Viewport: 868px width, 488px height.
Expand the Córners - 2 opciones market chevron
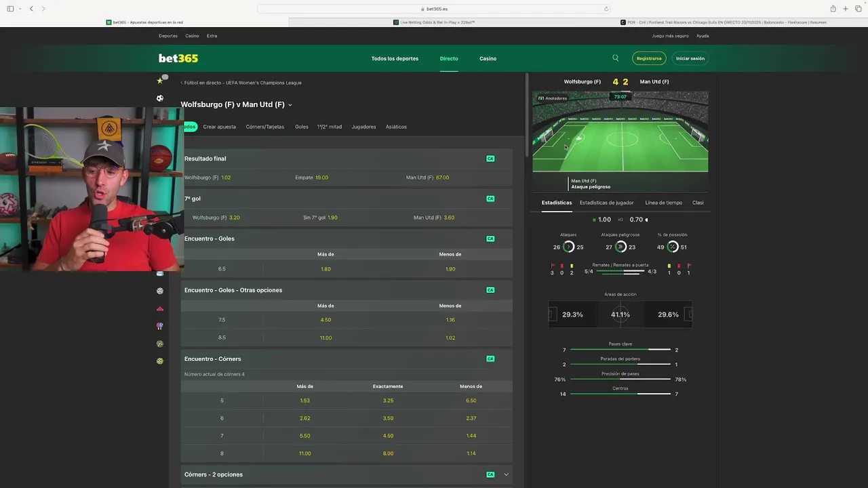click(x=506, y=474)
